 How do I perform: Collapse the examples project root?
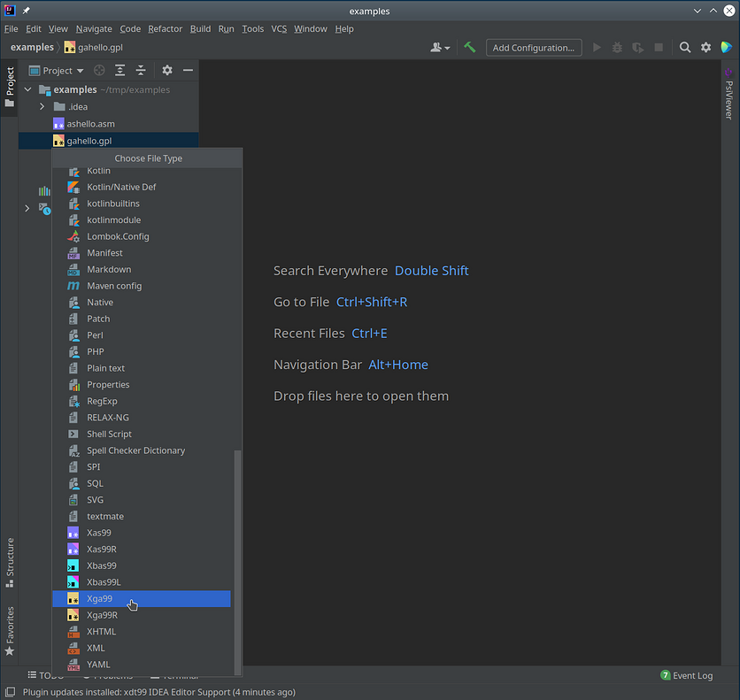27,89
